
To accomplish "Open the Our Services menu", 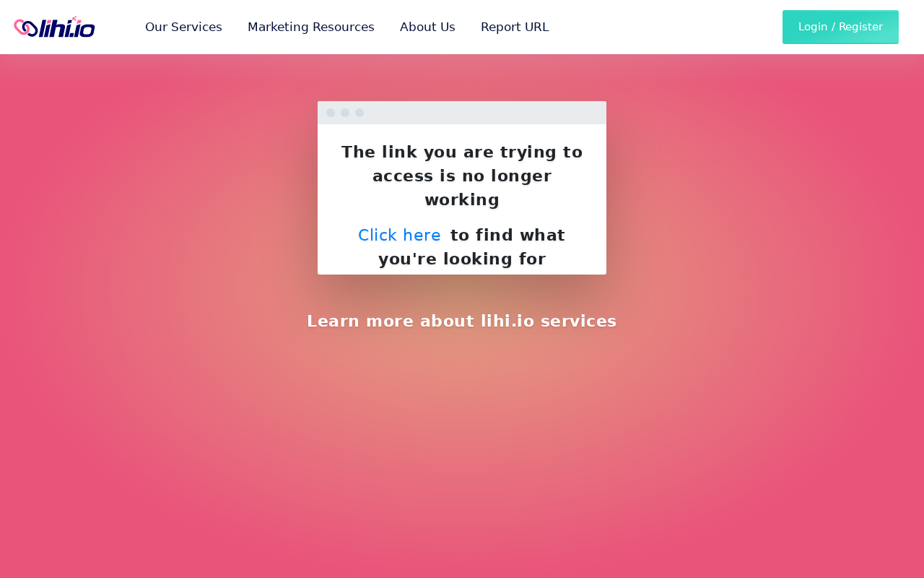I will click(183, 27).
